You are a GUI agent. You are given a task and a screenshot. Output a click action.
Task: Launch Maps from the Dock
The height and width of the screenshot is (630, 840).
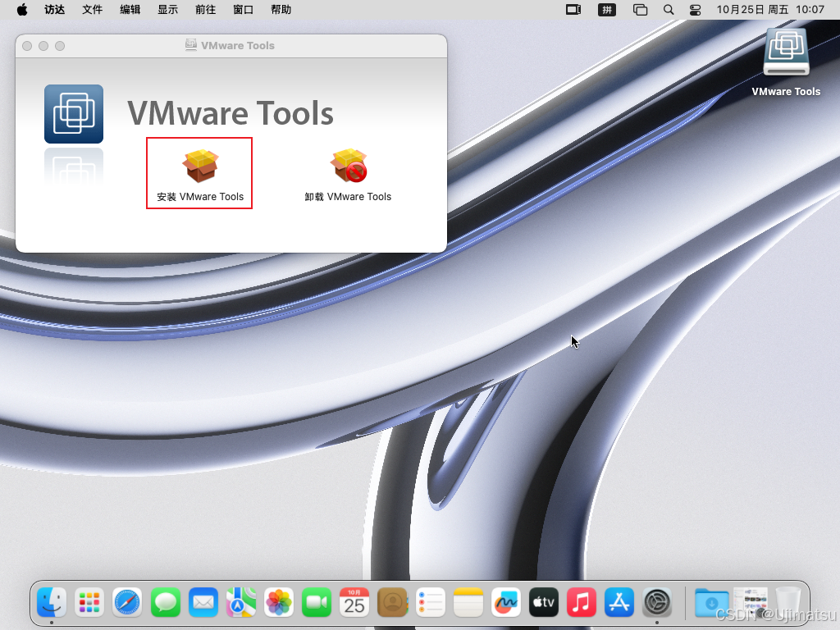[241, 602]
